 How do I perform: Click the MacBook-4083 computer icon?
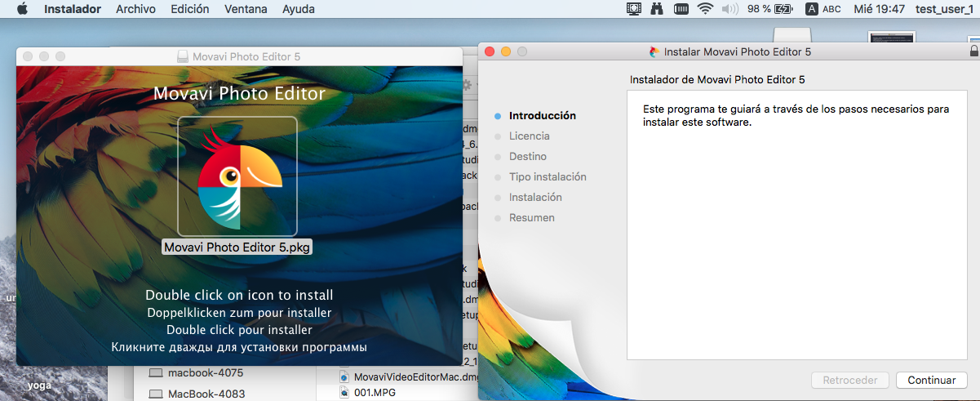(155, 394)
